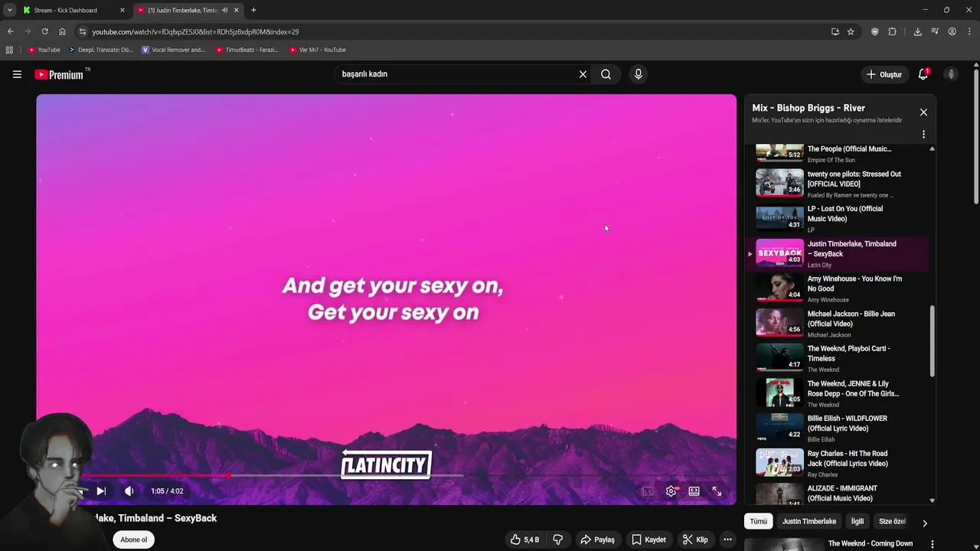Open the account avatar menu
980x551 pixels.
coord(951,74)
